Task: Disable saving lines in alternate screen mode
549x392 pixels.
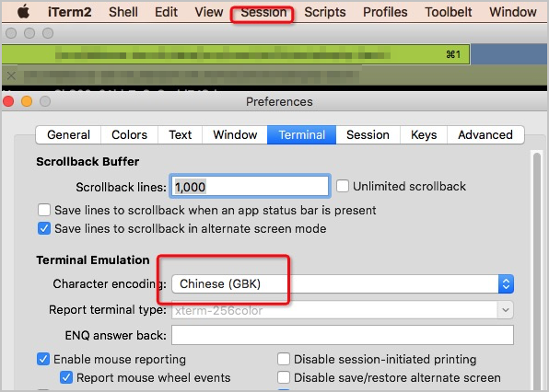Action: pos(44,229)
